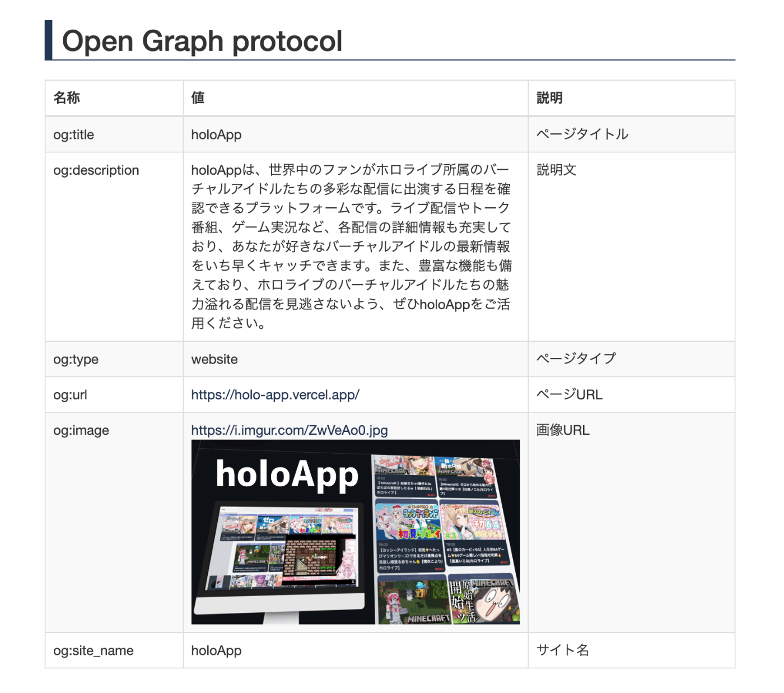The width and height of the screenshot is (784, 693).
Task: Open the https://holo-app.vercel.app/ page URL link
Action: point(275,394)
